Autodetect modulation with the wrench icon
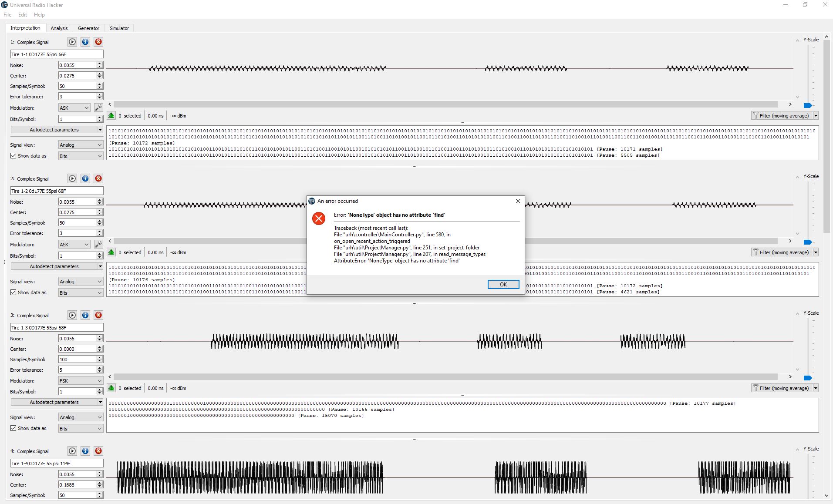This screenshot has height=504, width=833. (98, 107)
